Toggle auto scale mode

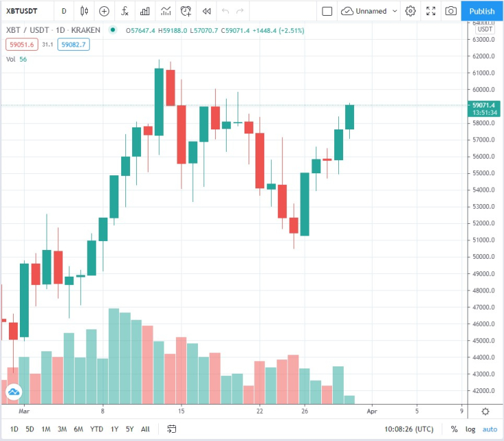tap(490, 429)
